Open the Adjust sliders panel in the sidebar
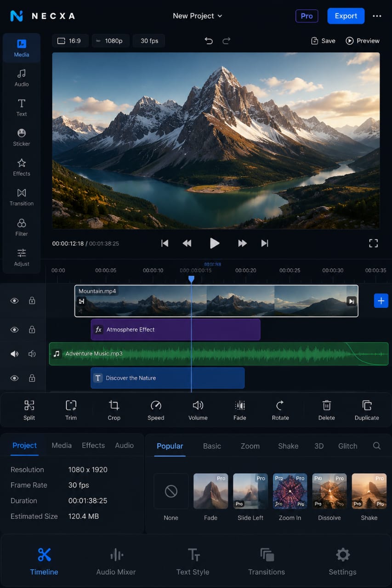 coord(22,257)
